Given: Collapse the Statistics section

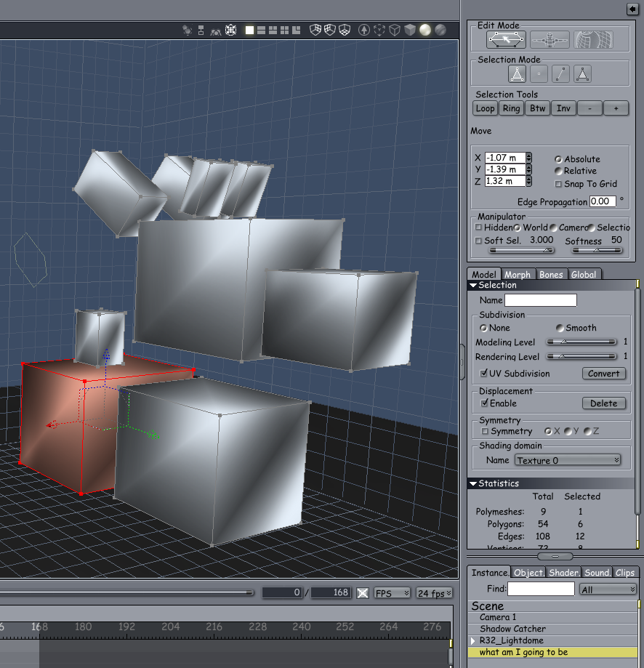Looking at the screenshot, I should tap(472, 483).
